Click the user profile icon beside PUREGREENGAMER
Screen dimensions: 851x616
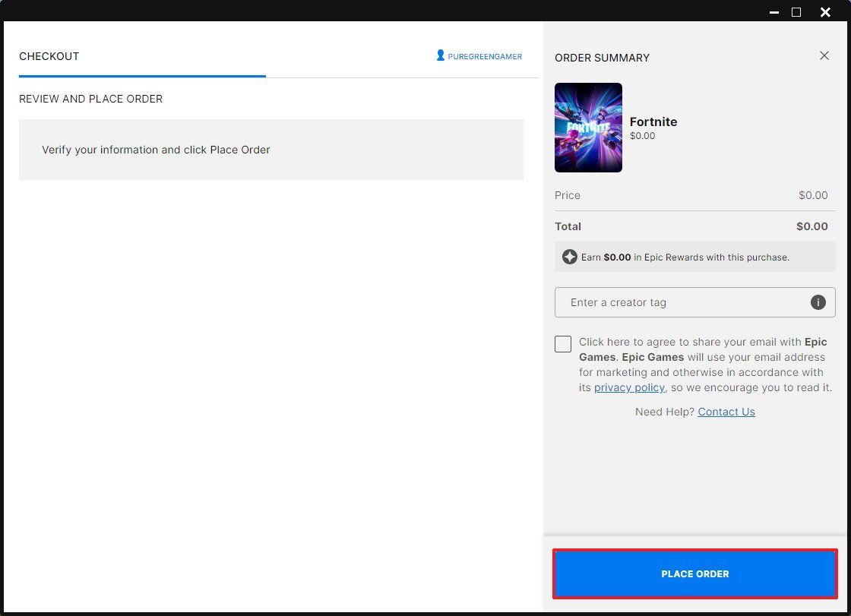(x=439, y=55)
